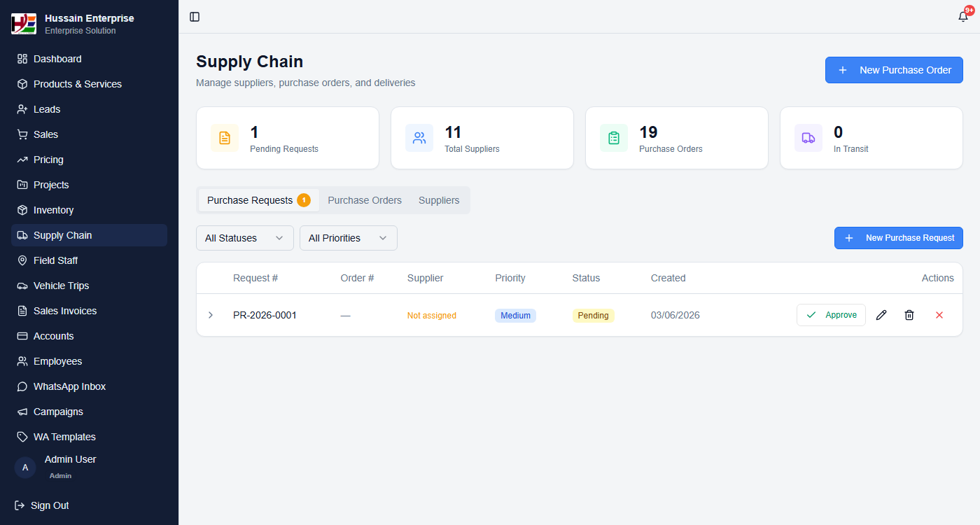980x525 pixels.
Task: Switch to the Suppliers tab
Action: [x=439, y=200]
